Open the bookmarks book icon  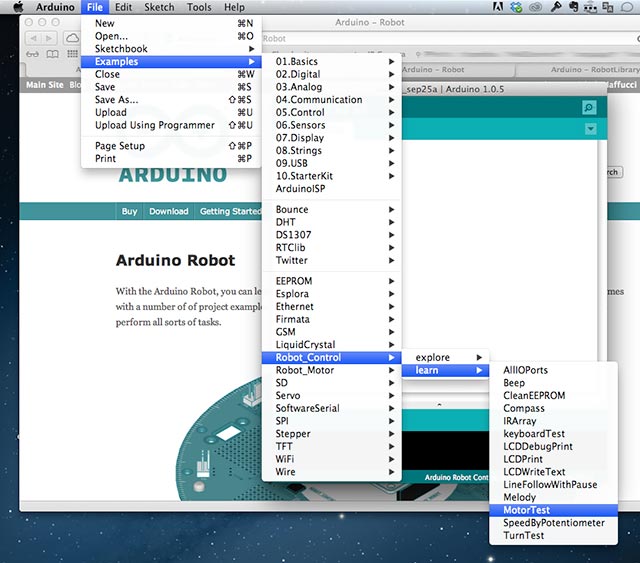[x=52, y=54]
